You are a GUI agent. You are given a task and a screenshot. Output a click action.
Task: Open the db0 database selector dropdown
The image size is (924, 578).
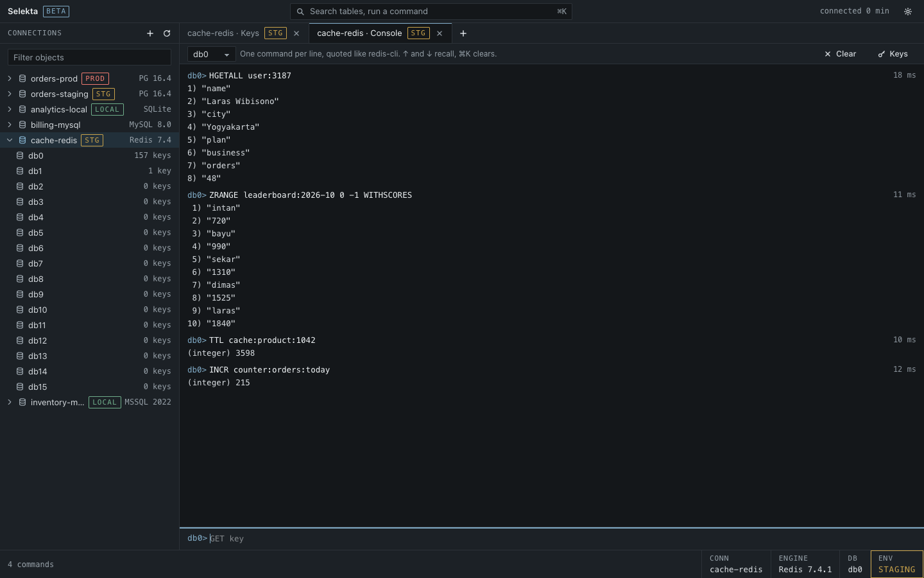pos(211,54)
